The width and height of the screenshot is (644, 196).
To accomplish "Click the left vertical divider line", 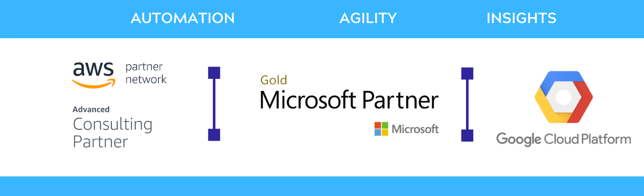I will pos(214,104).
